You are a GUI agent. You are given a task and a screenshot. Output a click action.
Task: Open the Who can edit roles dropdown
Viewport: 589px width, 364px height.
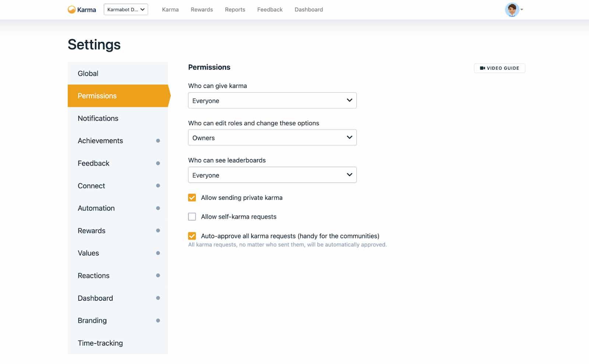pos(272,138)
